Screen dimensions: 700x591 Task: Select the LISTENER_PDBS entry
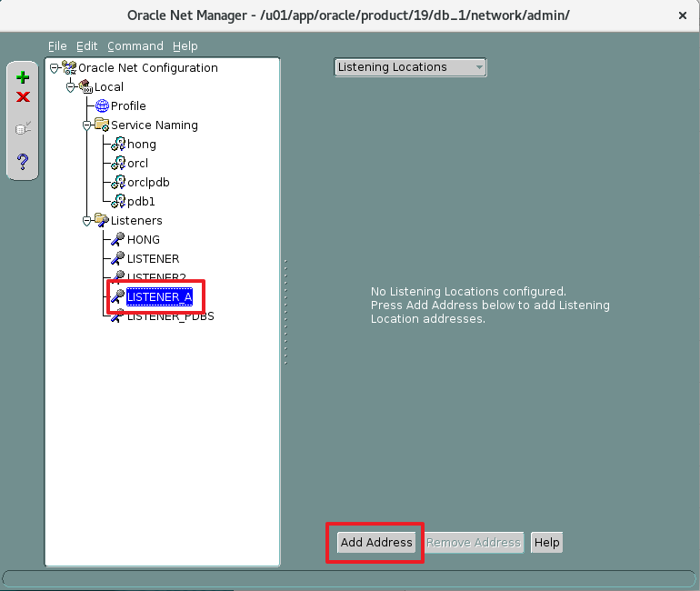point(171,316)
